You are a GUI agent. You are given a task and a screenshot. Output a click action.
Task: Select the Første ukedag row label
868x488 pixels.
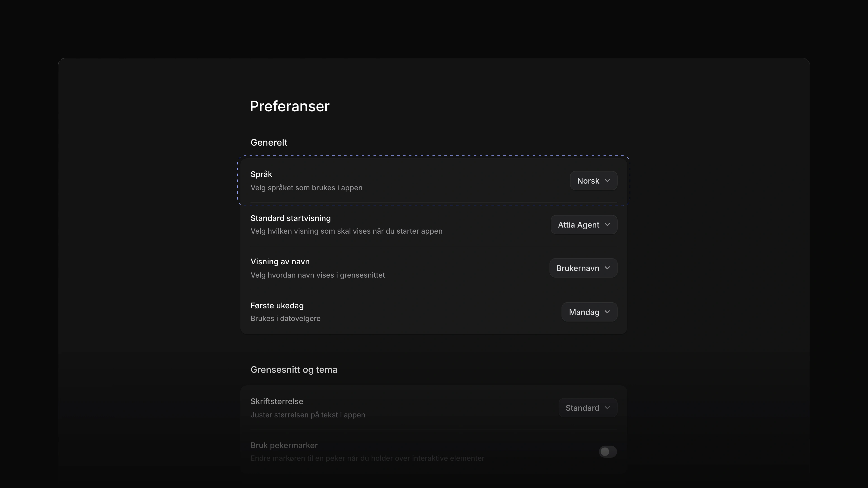point(277,306)
